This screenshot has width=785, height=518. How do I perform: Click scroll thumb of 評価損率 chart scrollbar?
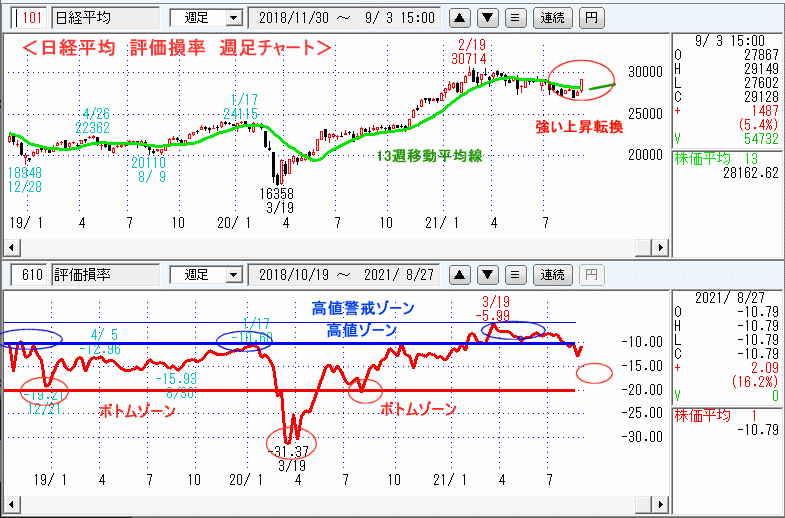[643, 504]
